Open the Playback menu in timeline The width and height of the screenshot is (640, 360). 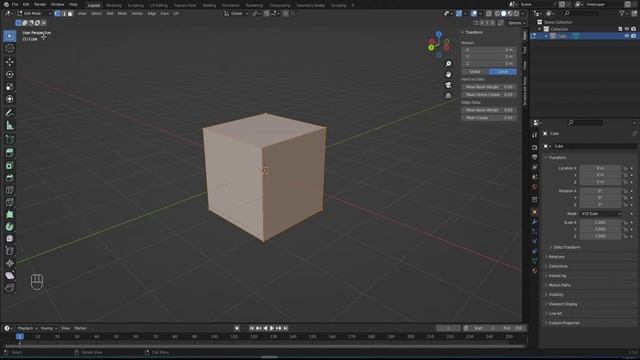27,328
